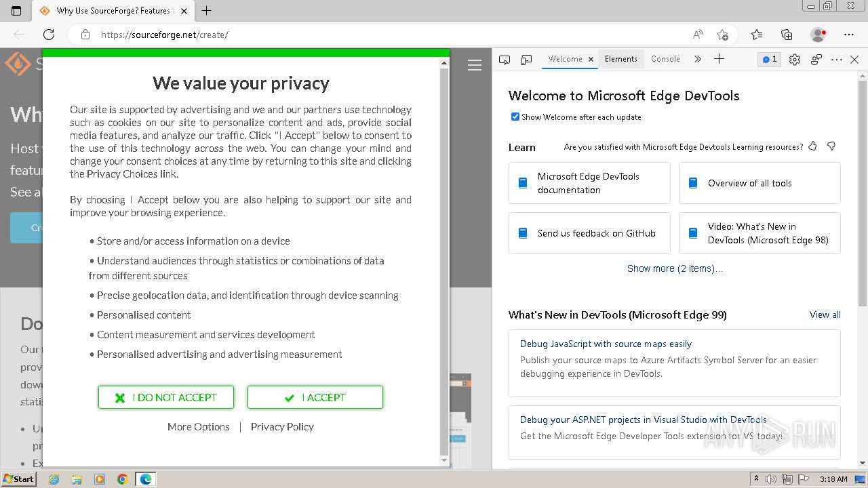Give thumbs up on learning resources
This screenshot has width=868, height=488.
coord(812,146)
